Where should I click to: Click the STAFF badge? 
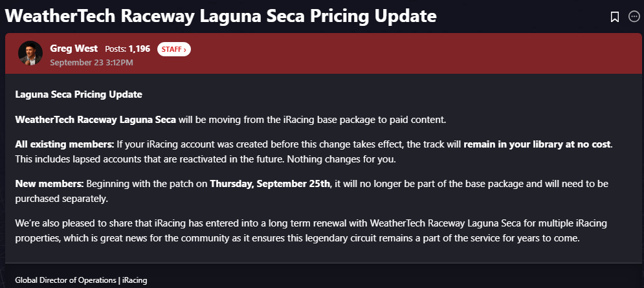pos(173,49)
